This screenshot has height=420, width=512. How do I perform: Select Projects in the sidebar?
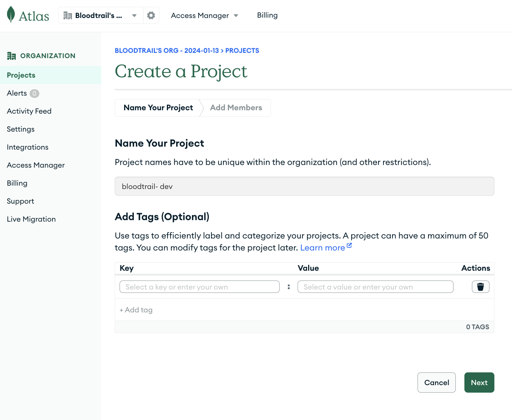[51, 75]
